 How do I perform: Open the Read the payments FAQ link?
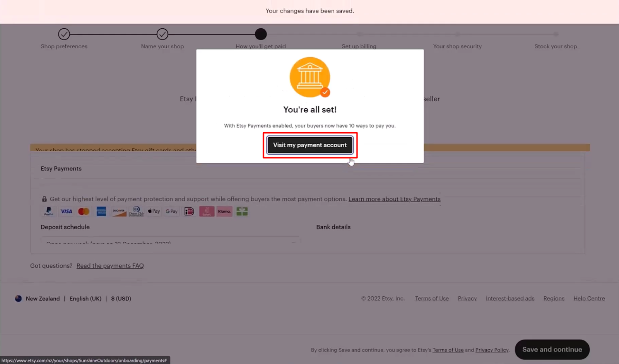[x=110, y=266]
